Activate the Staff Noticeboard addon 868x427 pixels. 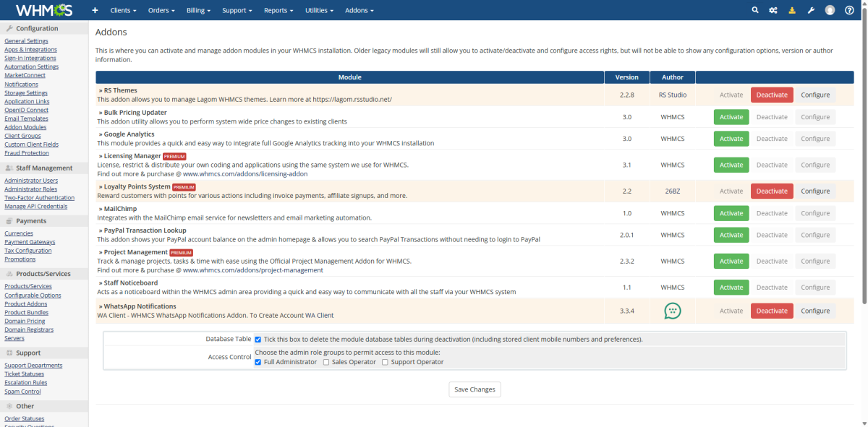[731, 288]
